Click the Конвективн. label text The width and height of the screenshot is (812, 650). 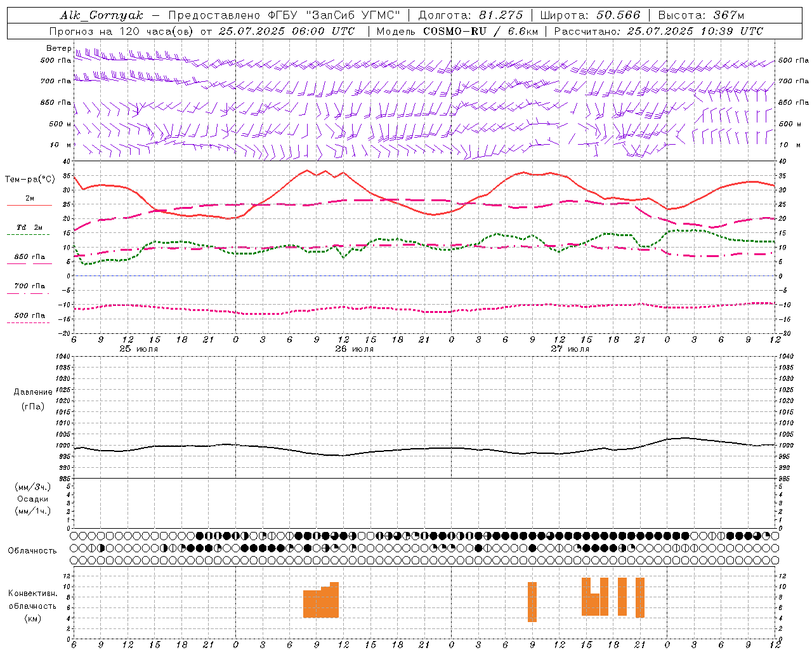[x=32, y=594]
